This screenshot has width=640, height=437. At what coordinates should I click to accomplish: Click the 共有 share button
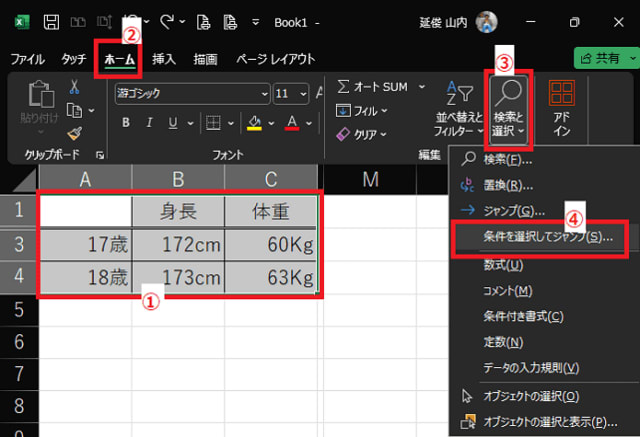coord(604,59)
